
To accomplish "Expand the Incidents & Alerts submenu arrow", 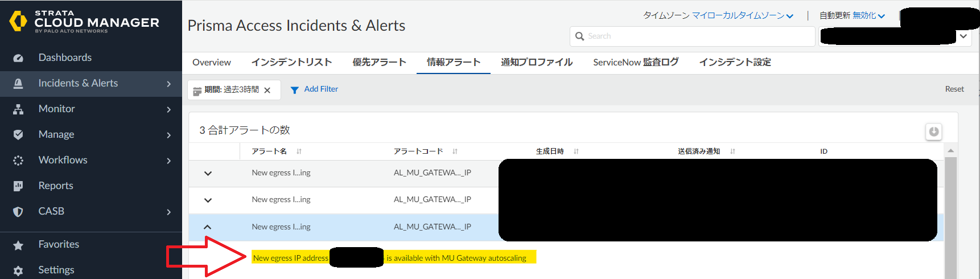I will (x=169, y=84).
